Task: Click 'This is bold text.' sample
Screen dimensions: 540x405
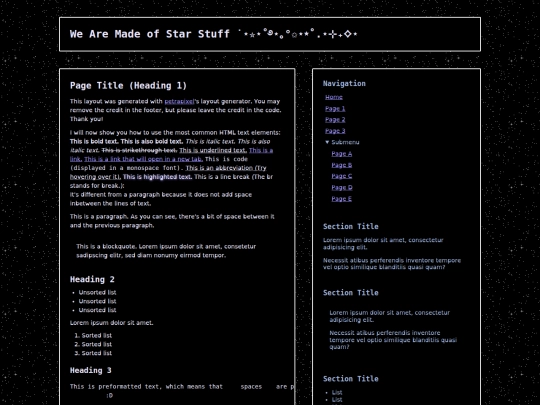Action: [94, 141]
